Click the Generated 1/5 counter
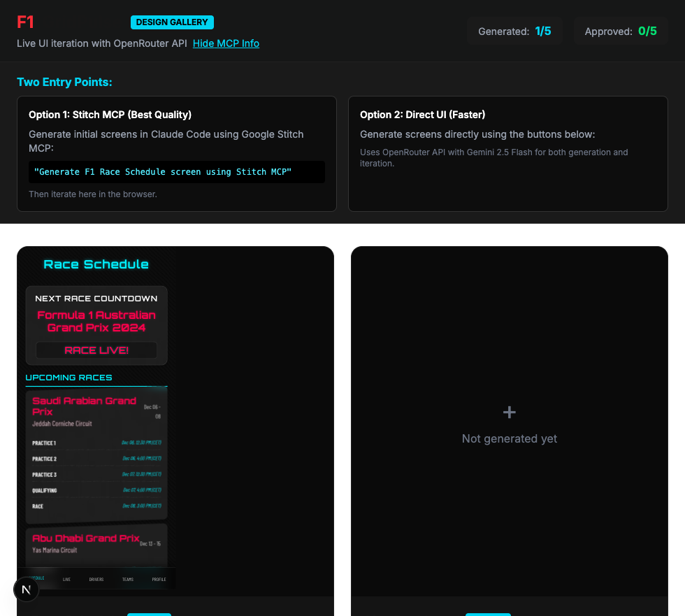This screenshot has height=616, width=685. coord(514,31)
